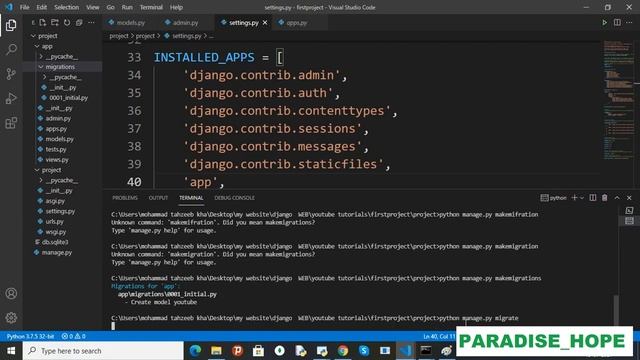Open the Go menu
640x360 pixels.
111,7
